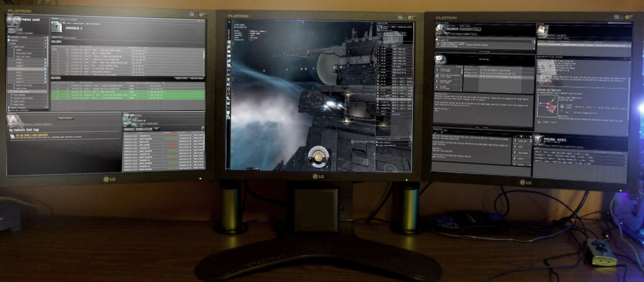Click the moon behind the station
This screenshot has height=282, width=644.
tap(326, 69)
